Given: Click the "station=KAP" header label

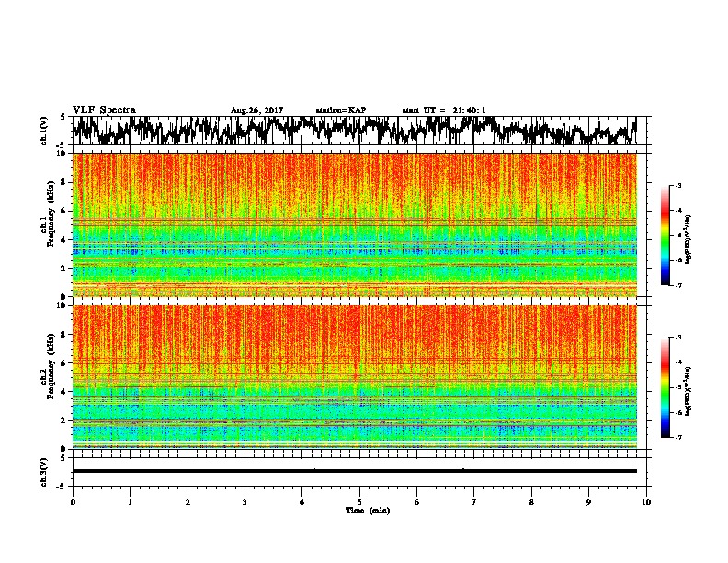Looking at the screenshot, I should point(341,110).
